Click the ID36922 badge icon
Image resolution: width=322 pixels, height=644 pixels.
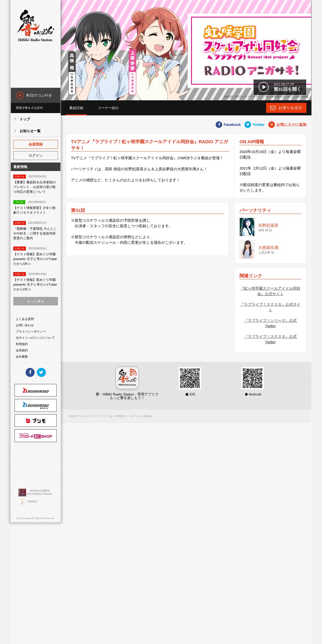click(x=22, y=502)
